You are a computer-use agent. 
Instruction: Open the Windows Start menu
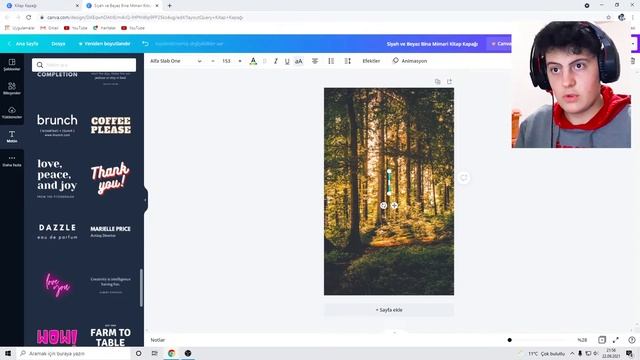coord(8,353)
